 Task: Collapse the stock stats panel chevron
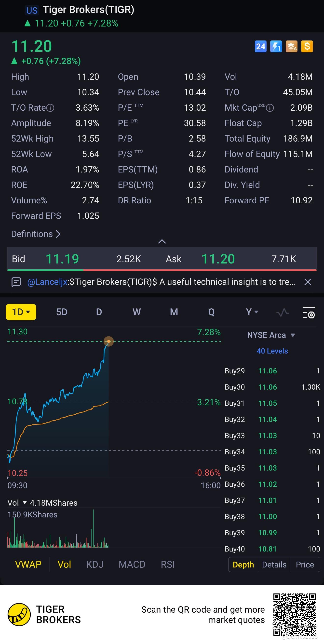[x=162, y=241]
